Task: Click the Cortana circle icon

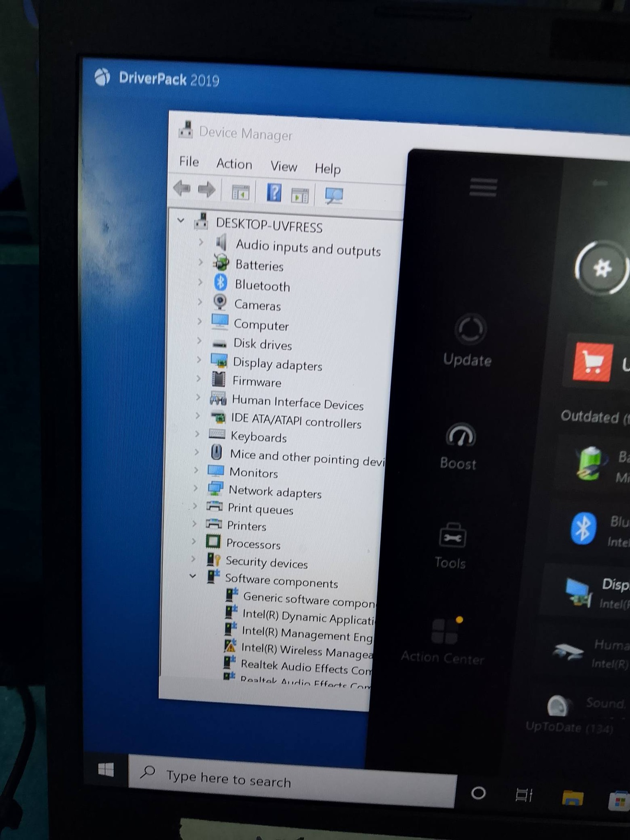Action: coord(478,793)
